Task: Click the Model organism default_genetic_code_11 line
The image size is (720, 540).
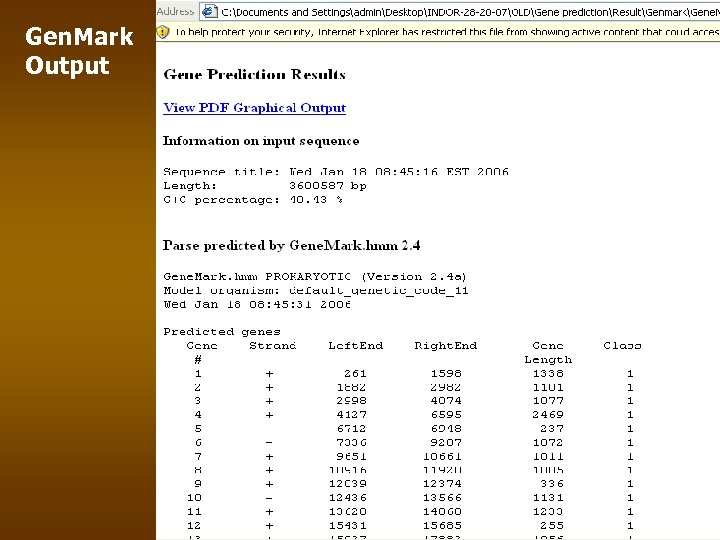Action: tap(316, 291)
